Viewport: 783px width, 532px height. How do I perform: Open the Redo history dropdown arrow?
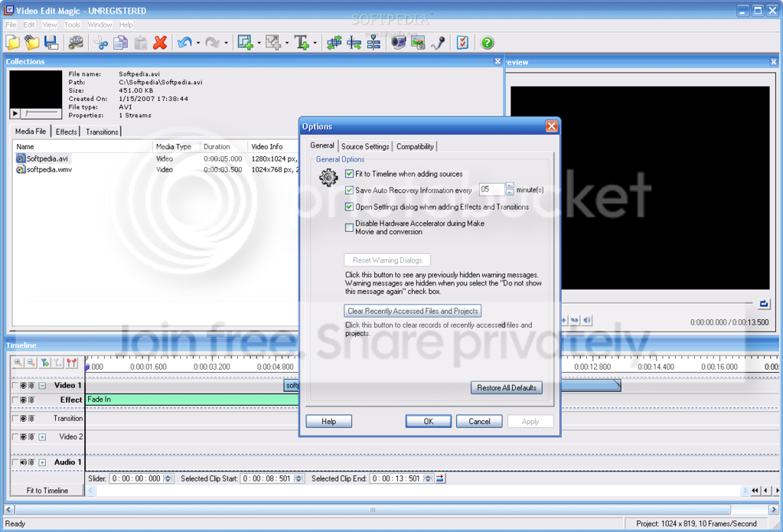[227, 44]
